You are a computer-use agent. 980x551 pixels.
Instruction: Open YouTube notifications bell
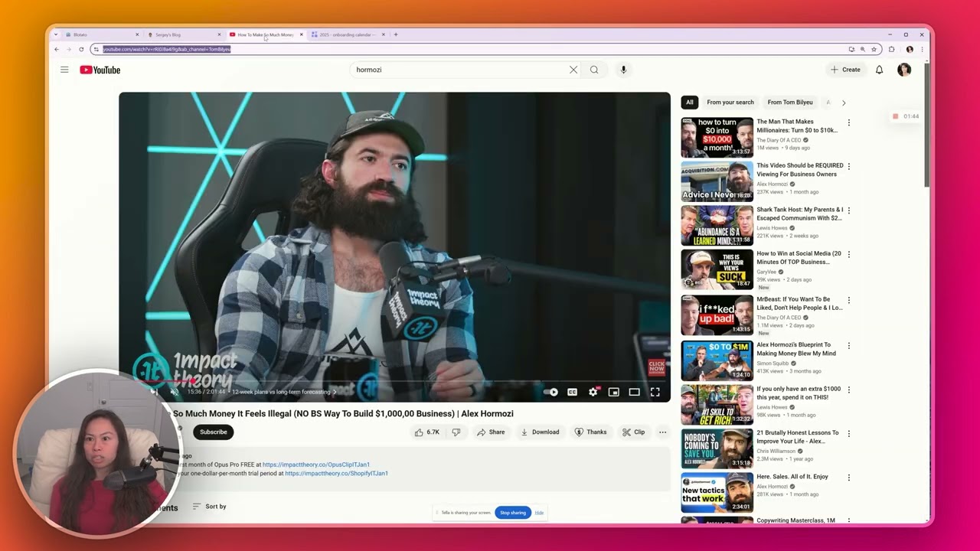pyautogui.click(x=879, y=70)
